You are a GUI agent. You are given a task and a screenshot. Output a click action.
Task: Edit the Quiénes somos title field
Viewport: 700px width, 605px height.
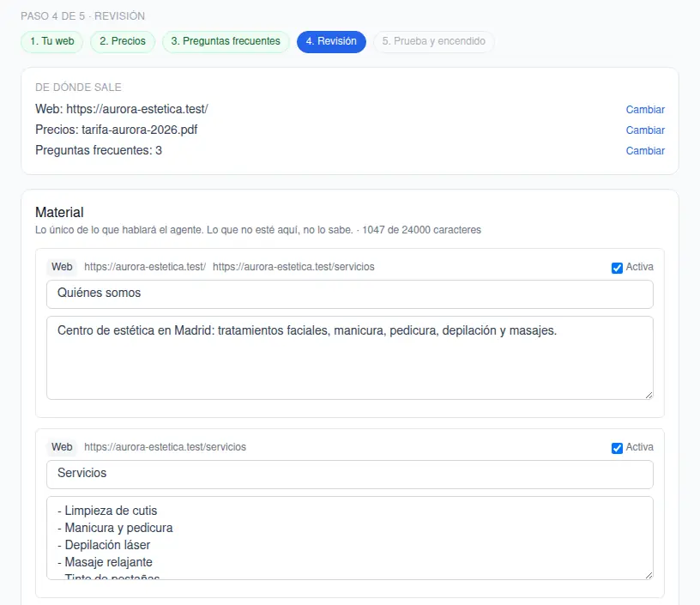350,294
